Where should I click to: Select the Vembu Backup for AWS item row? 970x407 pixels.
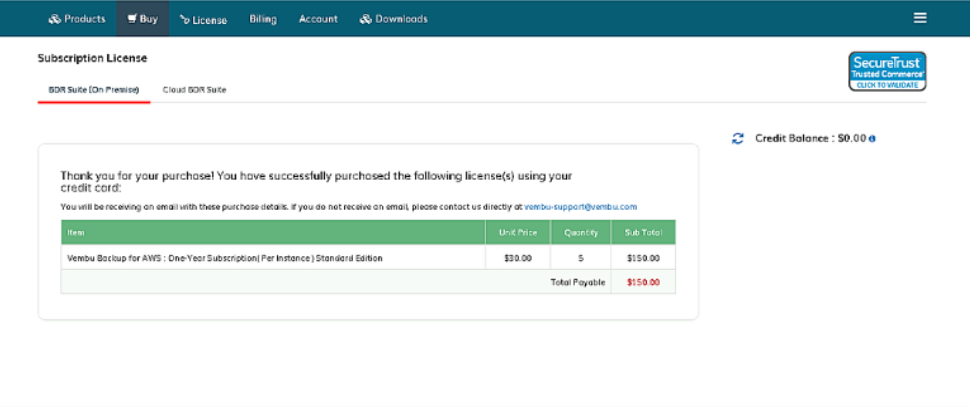(x=368, y=257)
